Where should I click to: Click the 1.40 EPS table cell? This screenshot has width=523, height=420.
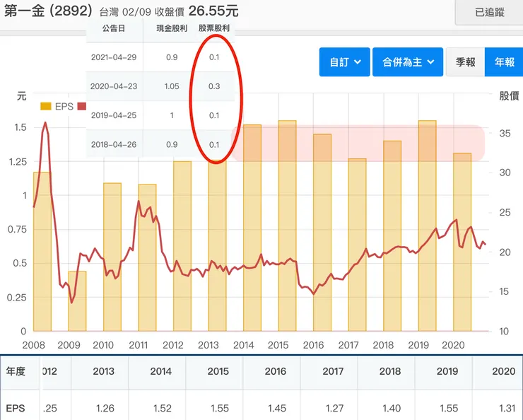[392, 408]
